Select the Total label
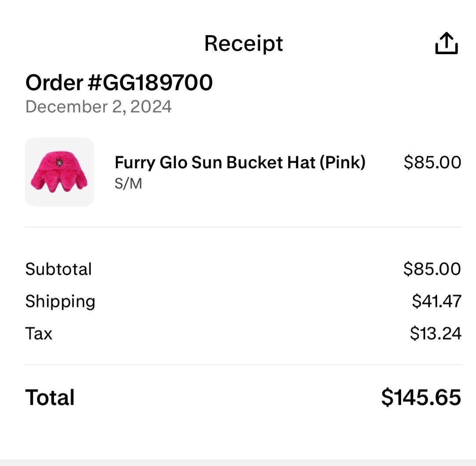476x466 pixels. [x=49, y=397]
